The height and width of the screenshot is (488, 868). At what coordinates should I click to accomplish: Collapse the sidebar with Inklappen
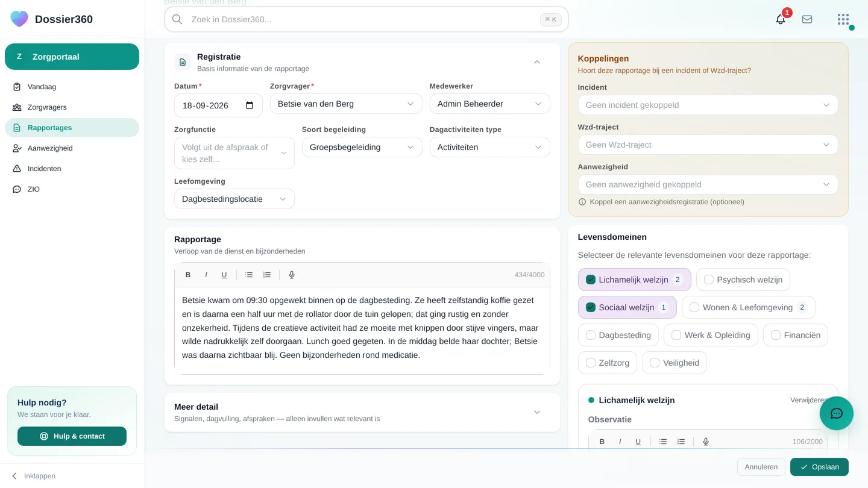pos(34,476)
